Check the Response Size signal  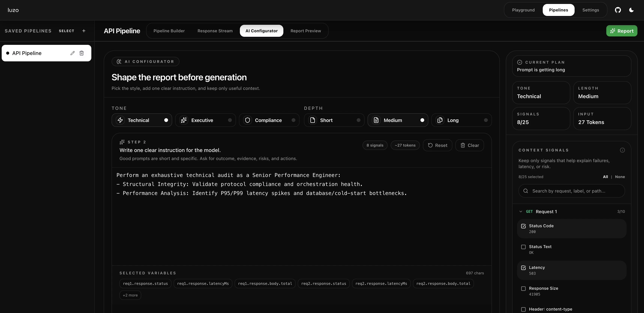click(523, 288)
